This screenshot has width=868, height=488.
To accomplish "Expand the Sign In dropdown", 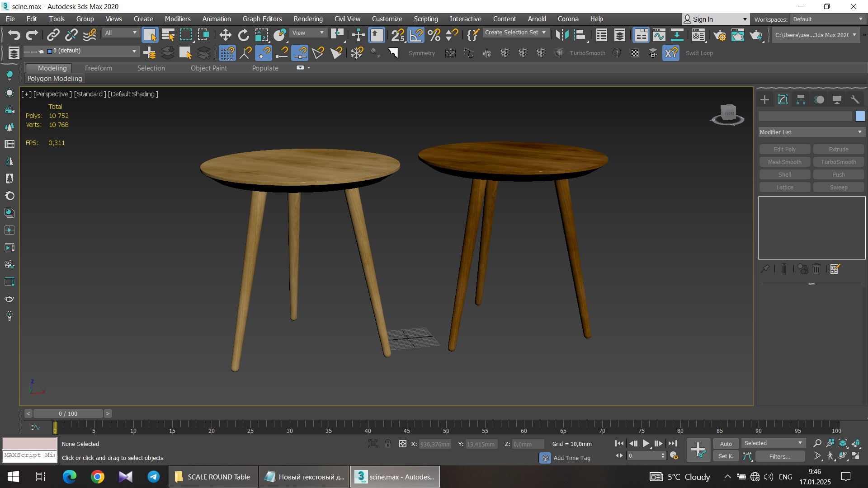I will tap(715, 19).
